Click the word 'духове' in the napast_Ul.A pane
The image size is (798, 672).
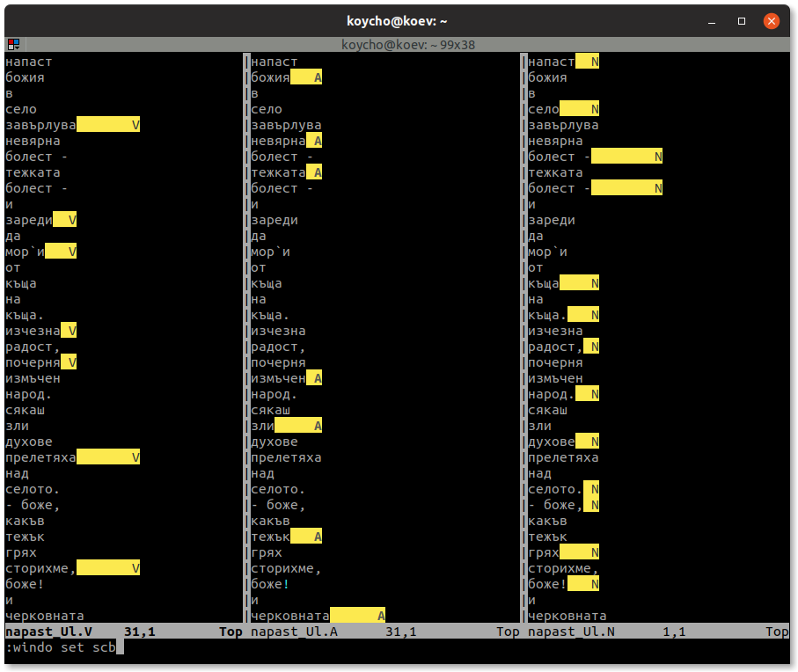point(275,441)
